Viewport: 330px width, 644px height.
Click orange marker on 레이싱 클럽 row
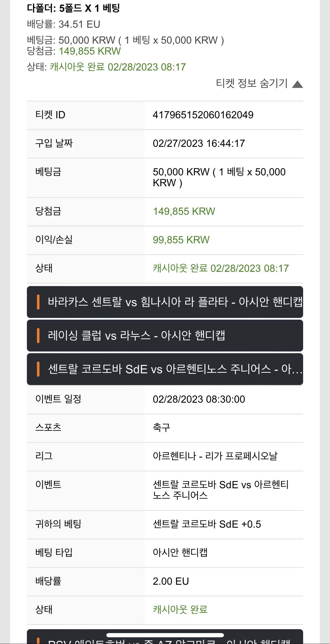click(38, 336)
